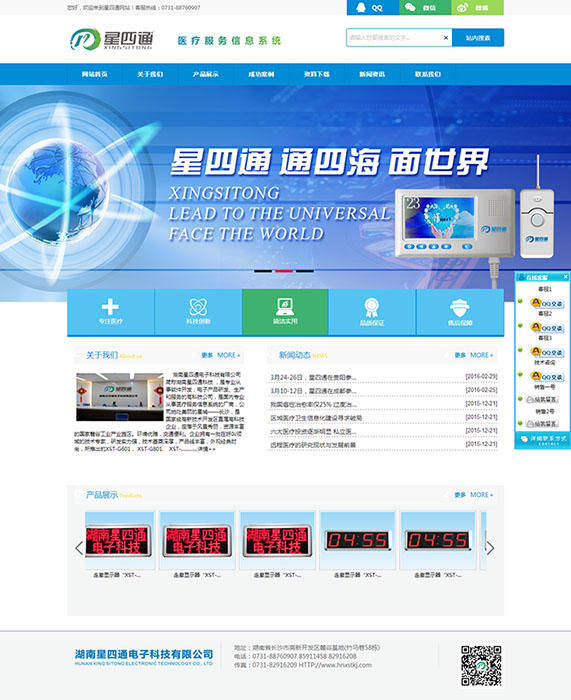Clear the search box with the X icon
The width and height of the screenshot is (571, 700).
coord(446,38)
